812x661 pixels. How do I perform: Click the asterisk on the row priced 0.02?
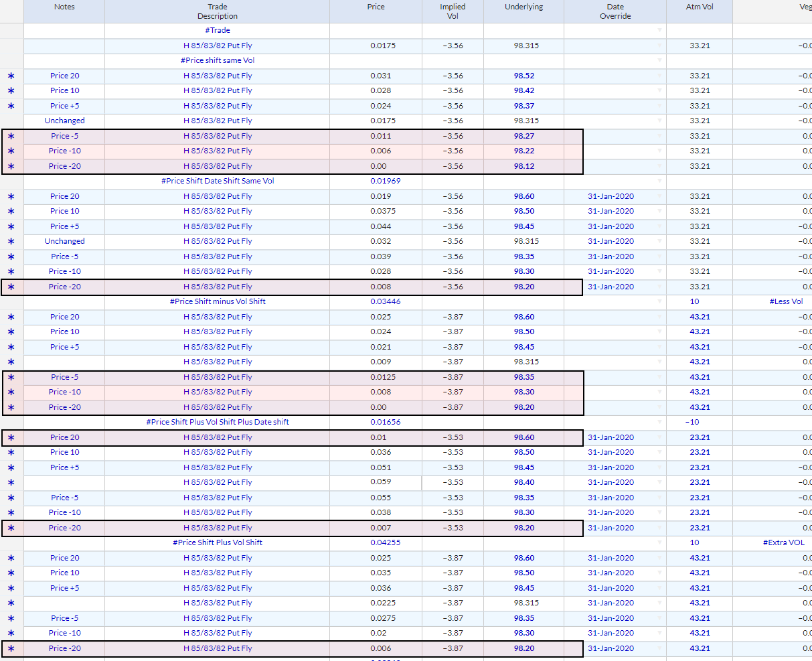point(11,634)
